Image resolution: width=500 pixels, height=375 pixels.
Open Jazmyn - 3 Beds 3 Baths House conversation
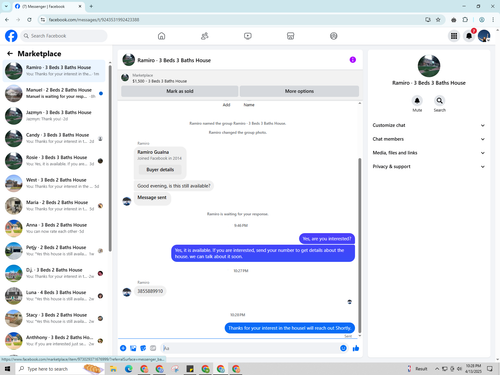click(x=54, y=116)
